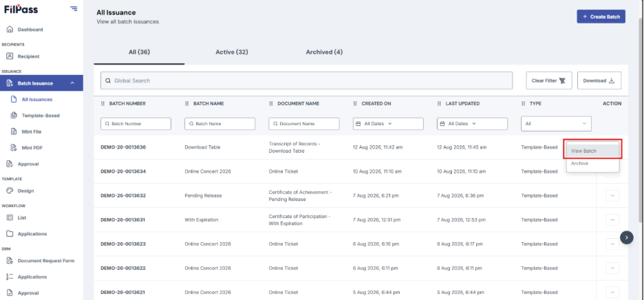Open actions menu for DEMO-26-0013632 row
Viewport: 644px width, 300px height.
[612, 195]
